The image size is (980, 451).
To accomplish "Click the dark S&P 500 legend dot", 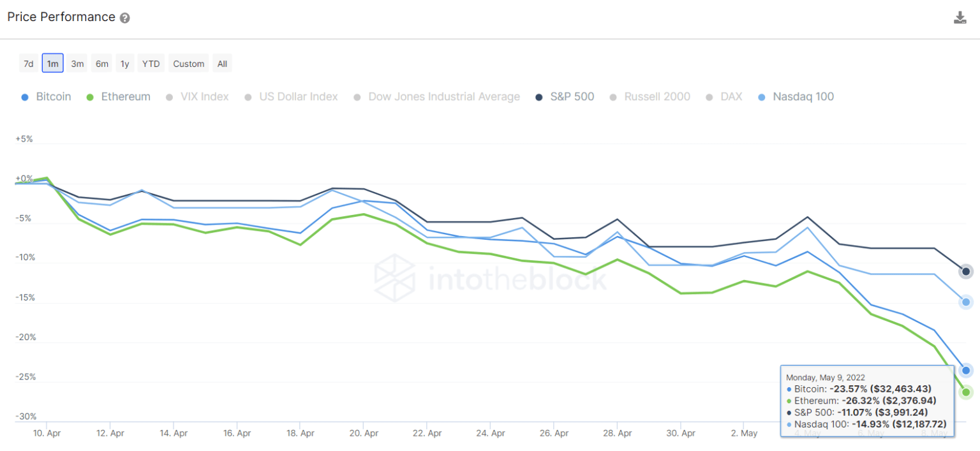I will click(540, 96).
